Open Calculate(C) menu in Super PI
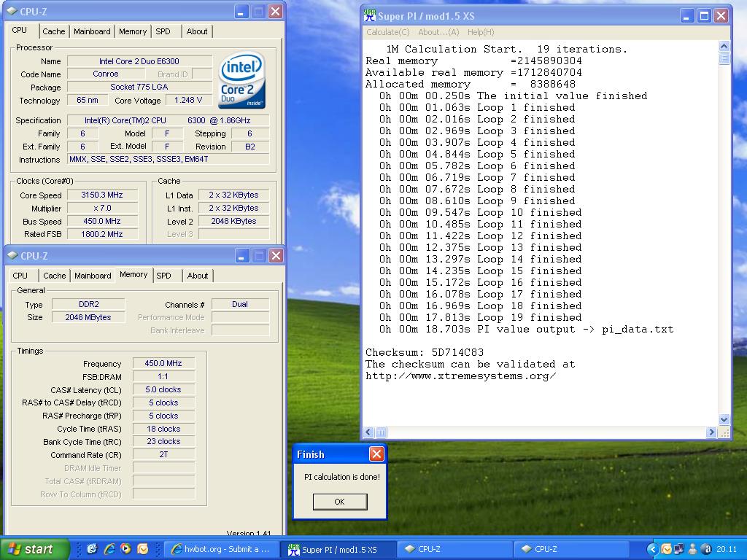 tap(388, 32)
